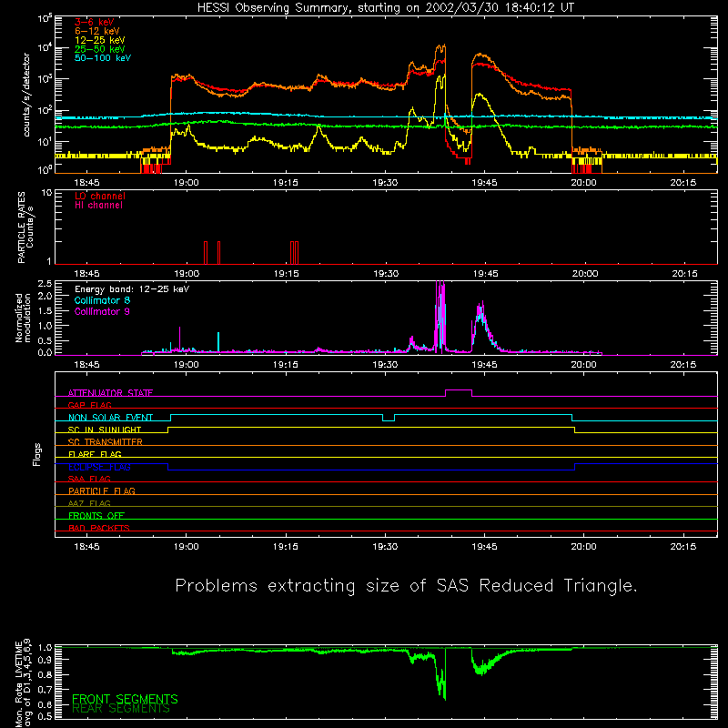This screenshot has width=728, height=728.
Task: Click the Energy band: 12-25 keV text
Action: [132, 289]
